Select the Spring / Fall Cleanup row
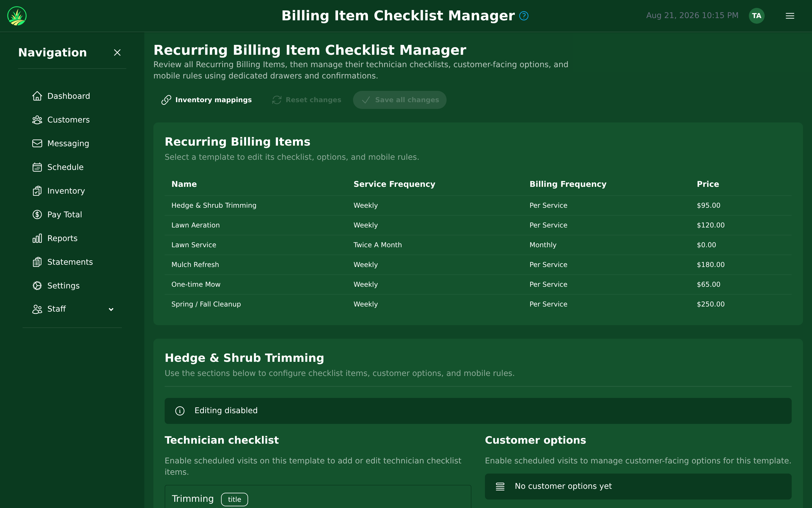This screenshot has height=508, width=812. [x=478, y=305]
